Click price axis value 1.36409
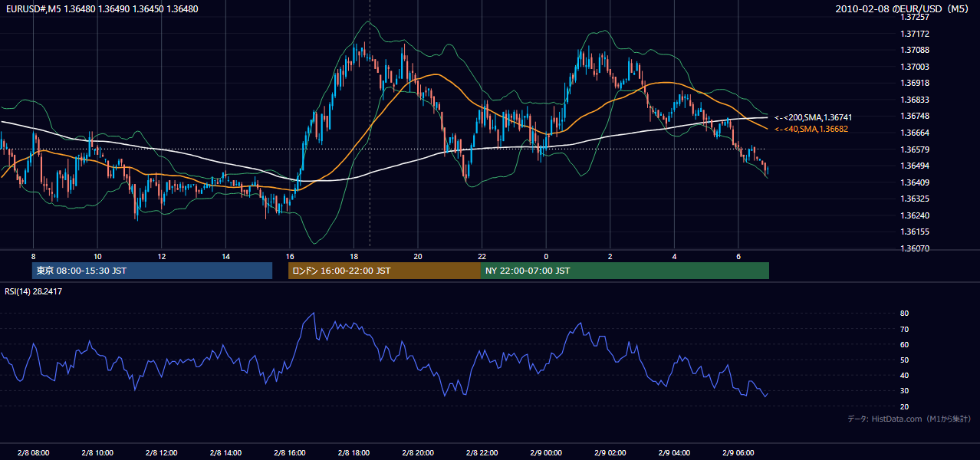This screenshot has width=980, height=460. pos(916,182)
